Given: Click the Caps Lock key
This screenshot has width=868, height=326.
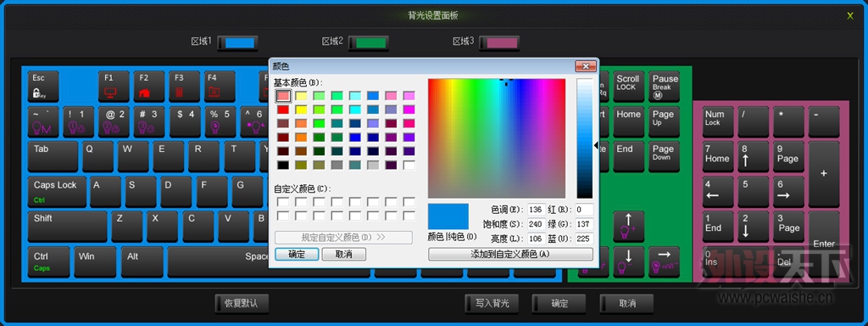Looking at the screenshot, I should (x=57, y=192).
